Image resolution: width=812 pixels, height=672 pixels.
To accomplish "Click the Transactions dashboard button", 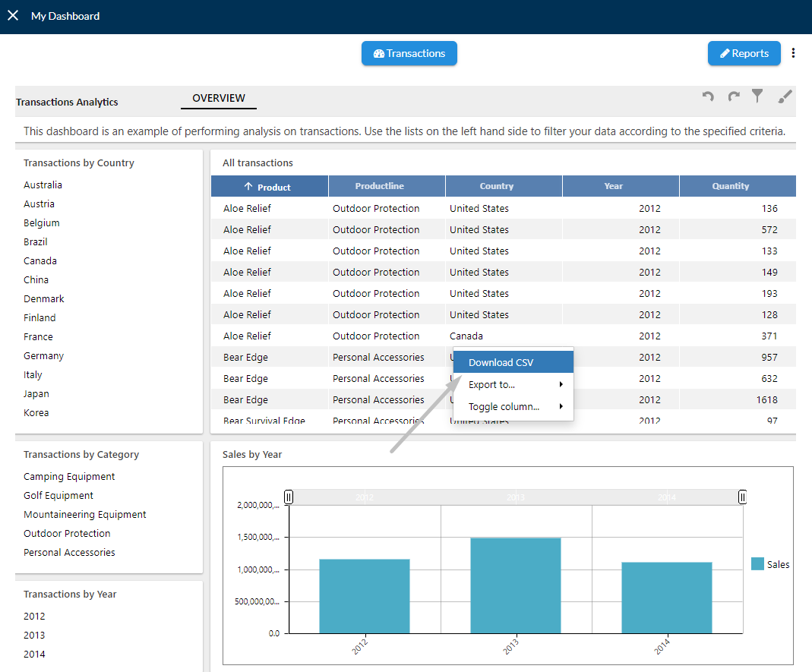I will point(409,53).
